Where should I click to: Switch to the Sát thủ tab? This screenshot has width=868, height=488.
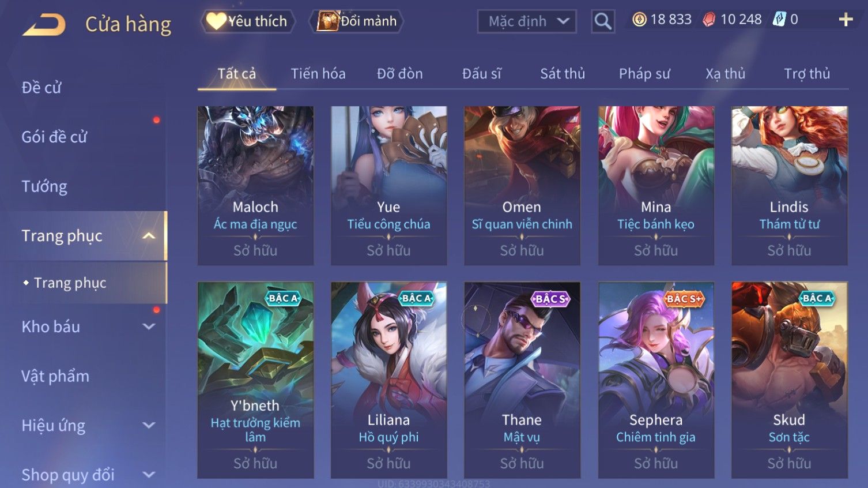coord(563,74)
